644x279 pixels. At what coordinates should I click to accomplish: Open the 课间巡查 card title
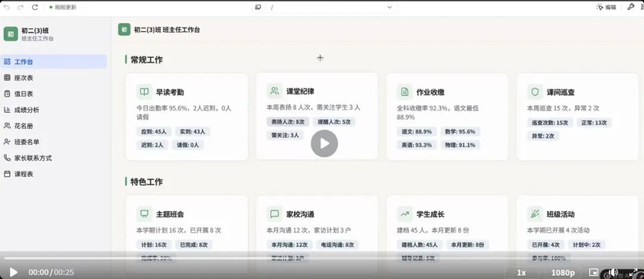561,92
